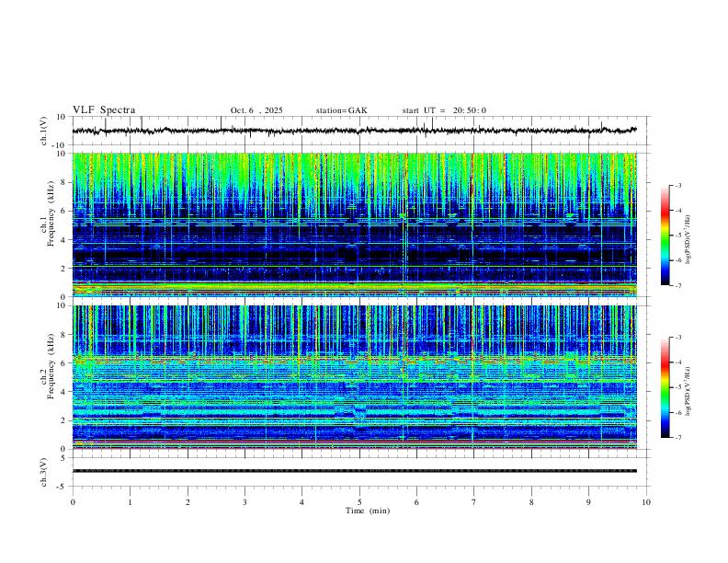Select the ch.2 colorbar "log(PSD)(V²/Hz)" label
The height and width of the screenshot is (563, 728).
[688, 391]
